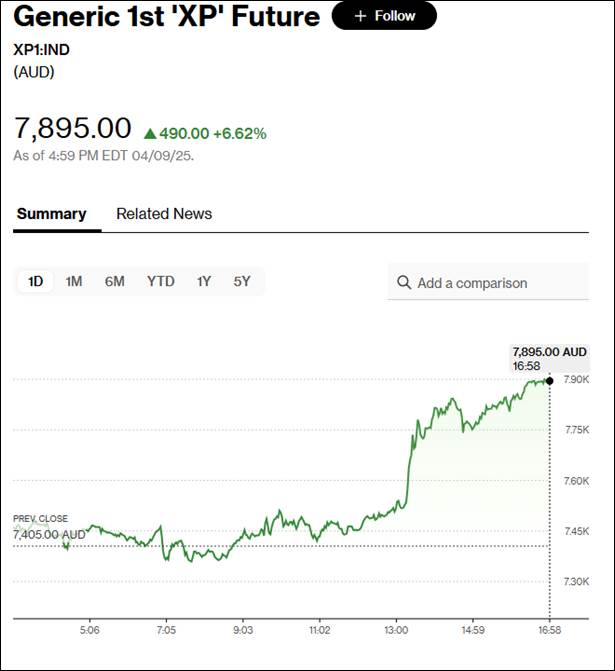Click the plus icon on Follow button
Viewport: 615px width, 671px height.
tap(360, 16)
